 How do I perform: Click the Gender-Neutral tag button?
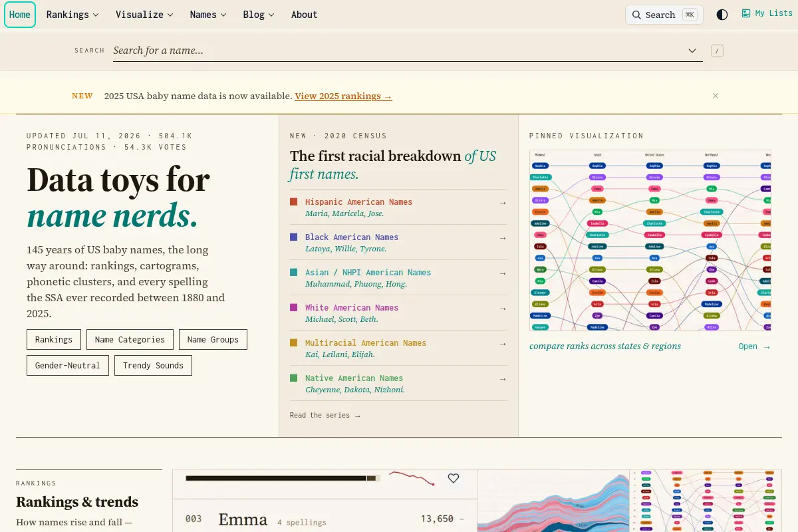coord(68,365)
